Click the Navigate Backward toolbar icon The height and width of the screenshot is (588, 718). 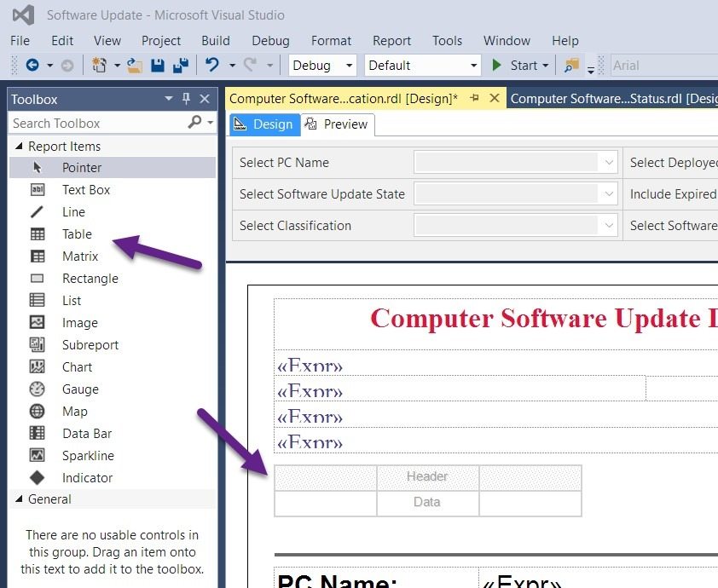(x=32, y=66)
